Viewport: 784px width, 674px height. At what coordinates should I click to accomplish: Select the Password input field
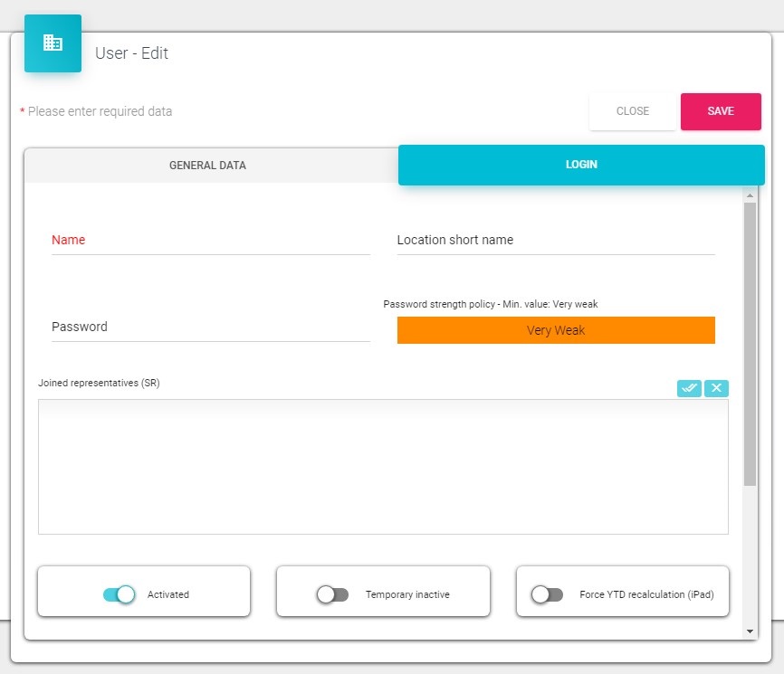pos(210,328)
